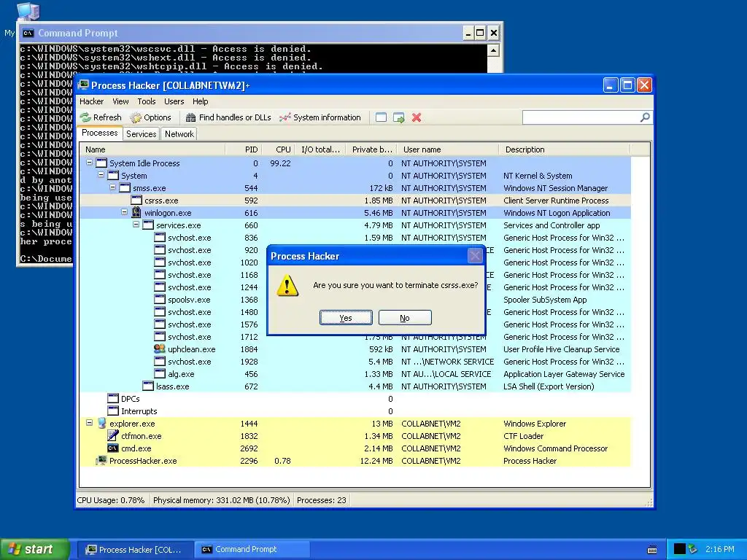Click Process Hacker title bar icon
This screenshot has width=747, height=560.
(84, 85)
